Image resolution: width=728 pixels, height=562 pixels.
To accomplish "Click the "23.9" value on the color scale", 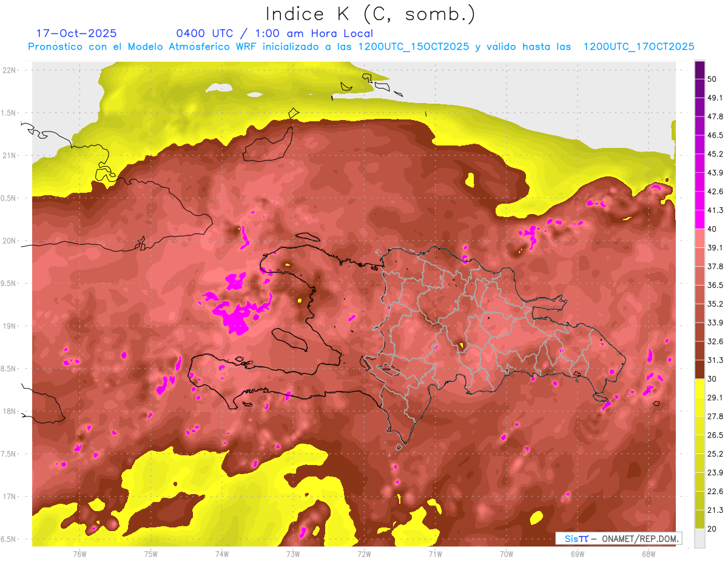I will click(715, 473).
